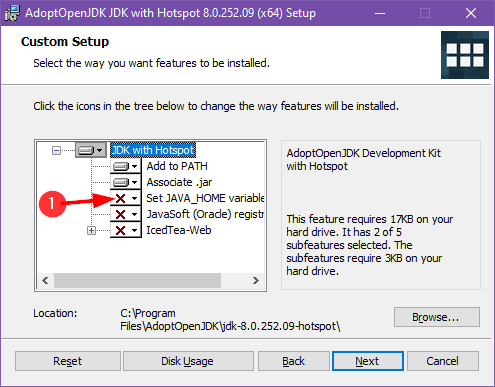Click red X icon next to IcedTea-Web

tap(120, 230)
